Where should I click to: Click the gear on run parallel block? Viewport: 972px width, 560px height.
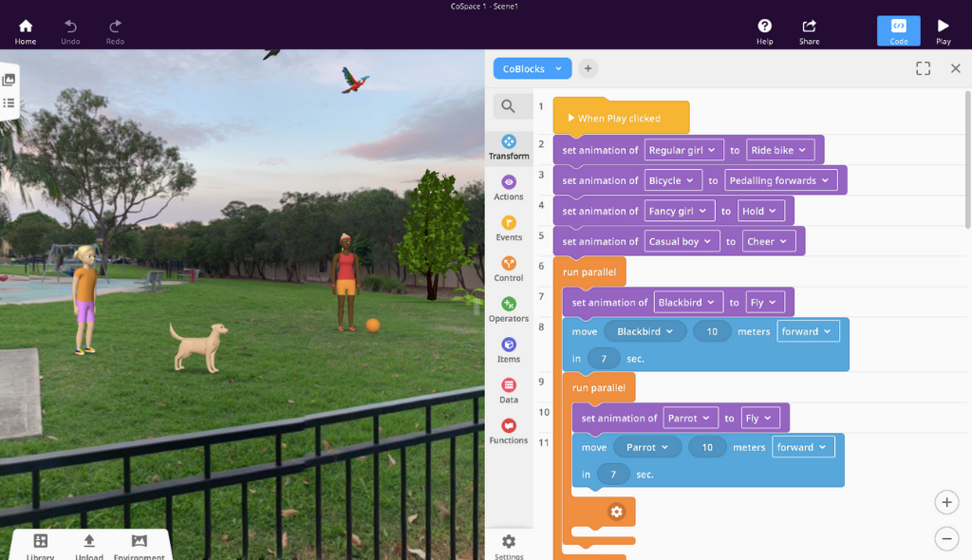[x=616, y=512]
